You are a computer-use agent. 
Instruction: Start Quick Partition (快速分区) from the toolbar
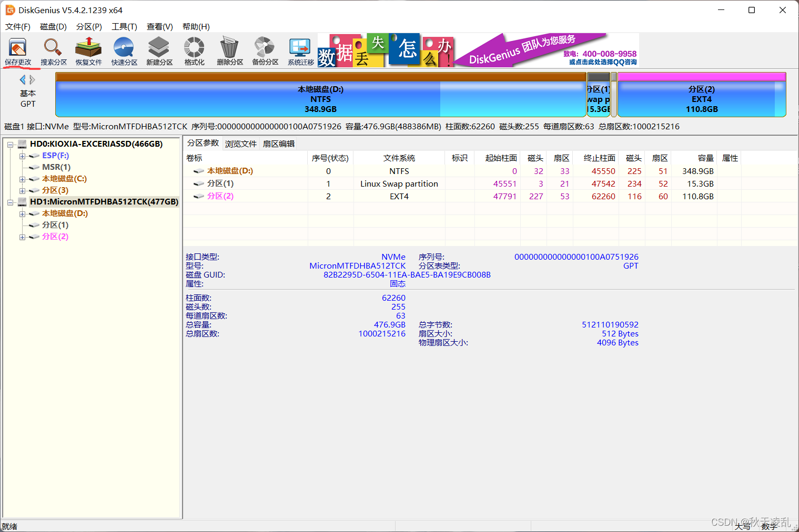124,52
